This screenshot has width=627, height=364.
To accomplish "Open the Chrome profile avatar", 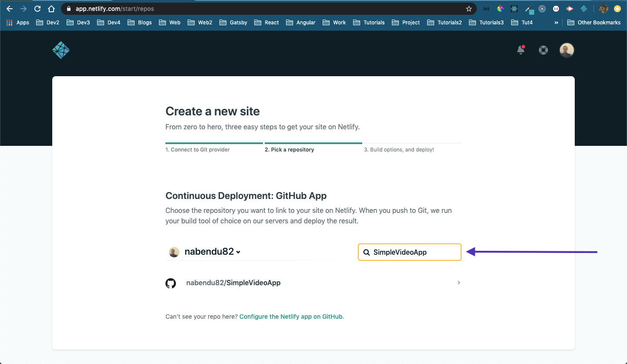I will coord(603,9).
